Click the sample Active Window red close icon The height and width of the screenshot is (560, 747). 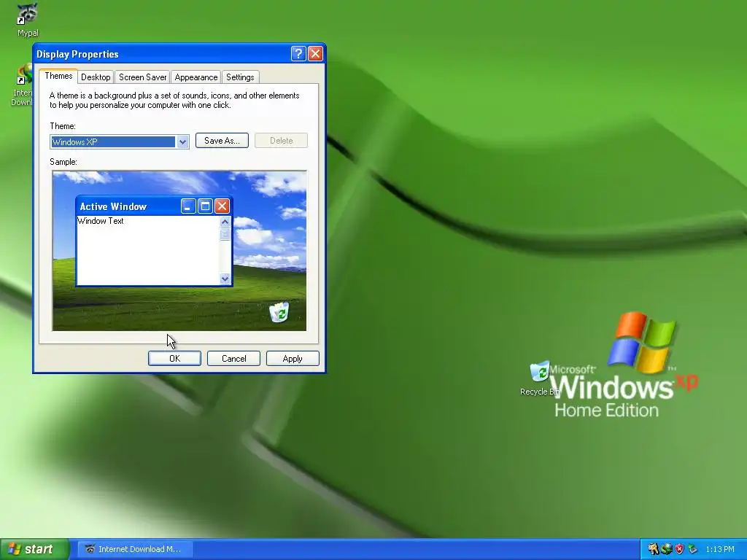(x=222, y=206)
